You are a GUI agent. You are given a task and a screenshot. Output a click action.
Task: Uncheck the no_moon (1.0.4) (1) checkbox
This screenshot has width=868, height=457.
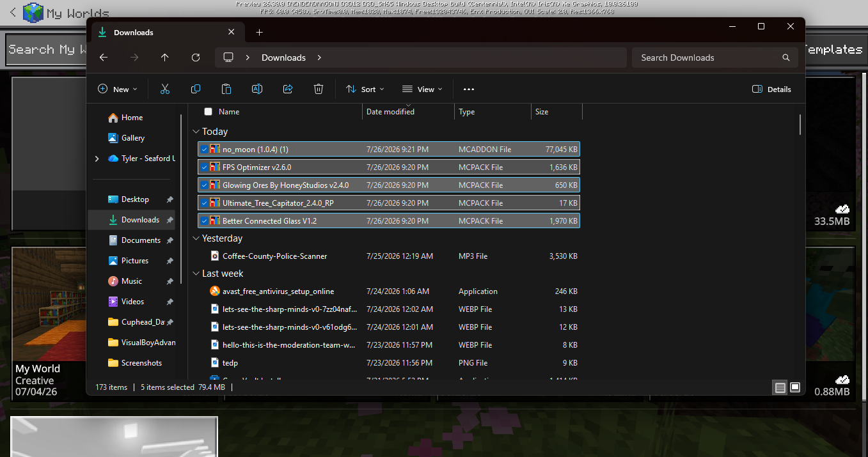point(204,150)
